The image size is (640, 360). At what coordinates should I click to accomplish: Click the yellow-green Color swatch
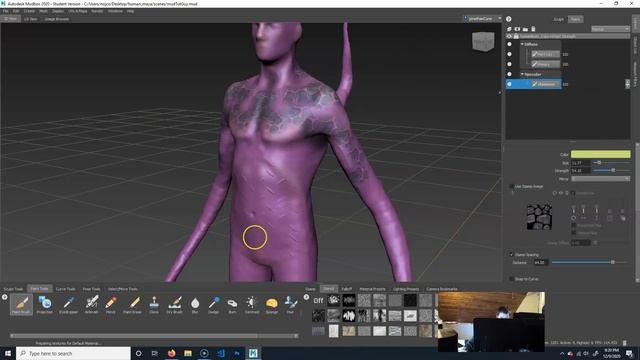[x=600, y=154]
